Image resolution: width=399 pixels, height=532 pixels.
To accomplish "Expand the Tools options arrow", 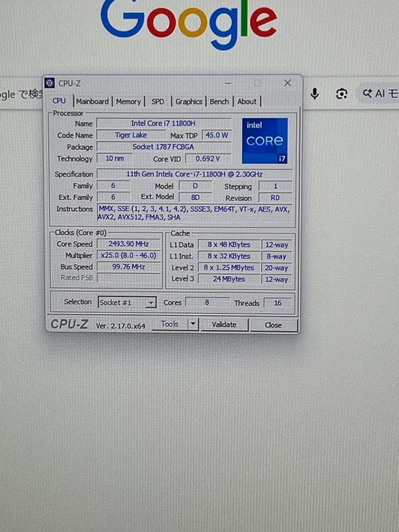I will pyautogui.click(x=192, y=324).
